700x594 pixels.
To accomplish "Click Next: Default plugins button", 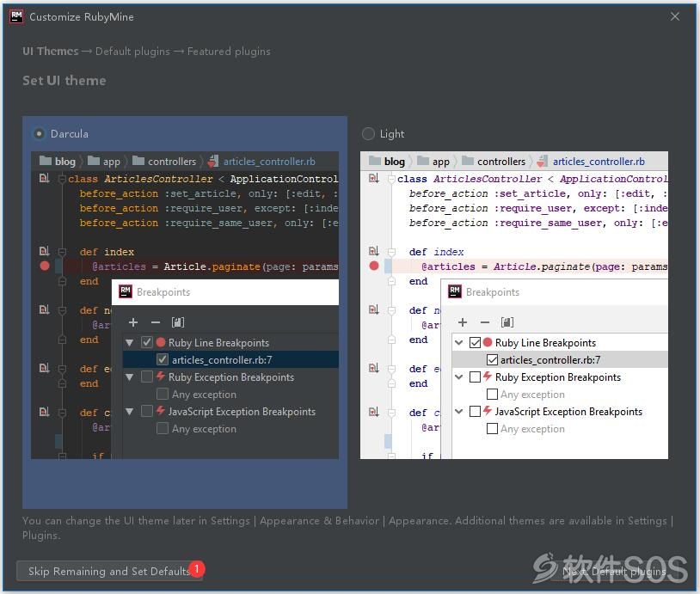I will pos(614,571).
